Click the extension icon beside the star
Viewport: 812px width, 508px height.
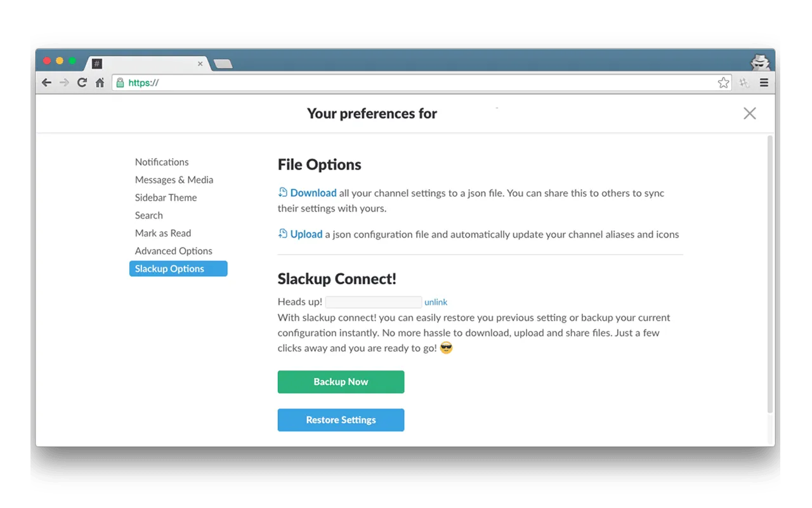click(x=745, y=83)
